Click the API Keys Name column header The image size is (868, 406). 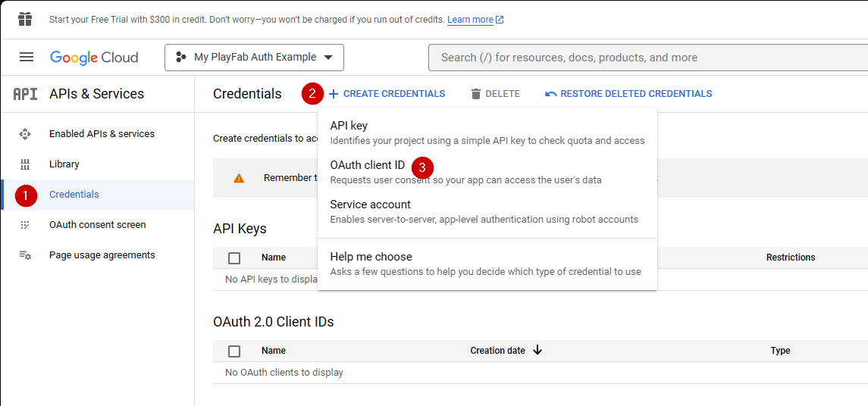point(274,258)
